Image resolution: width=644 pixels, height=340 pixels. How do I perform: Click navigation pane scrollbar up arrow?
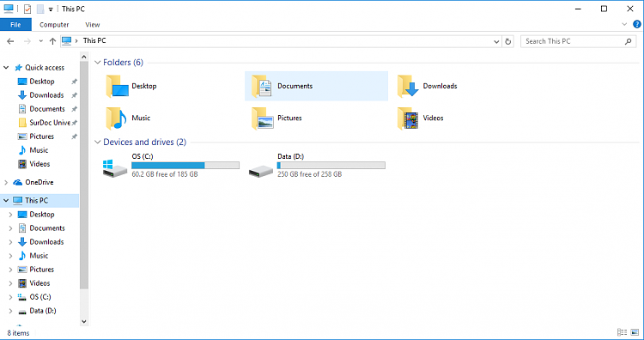click(x=84, y=57)
